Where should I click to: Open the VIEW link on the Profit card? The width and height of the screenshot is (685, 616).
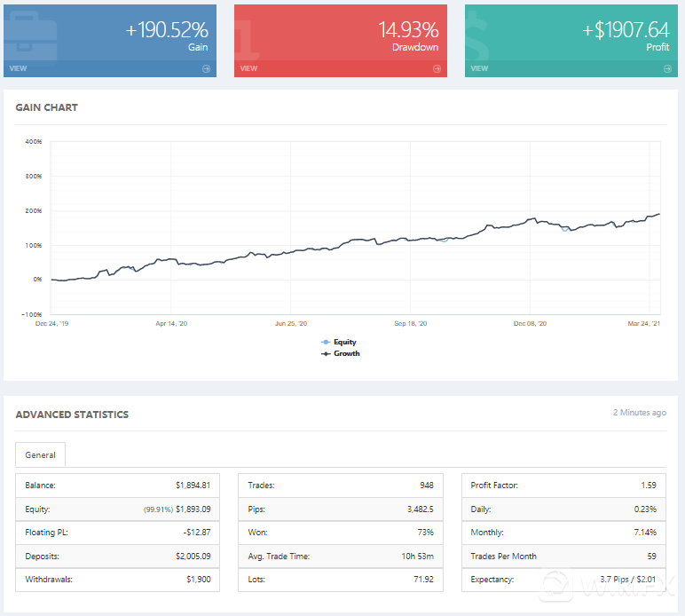click(x=479, y=68)
